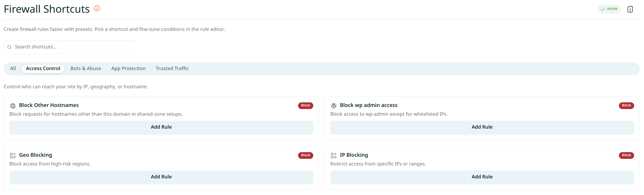Click the Active status badge
Viewport: 644px width, 195px height.
point(609,9)
